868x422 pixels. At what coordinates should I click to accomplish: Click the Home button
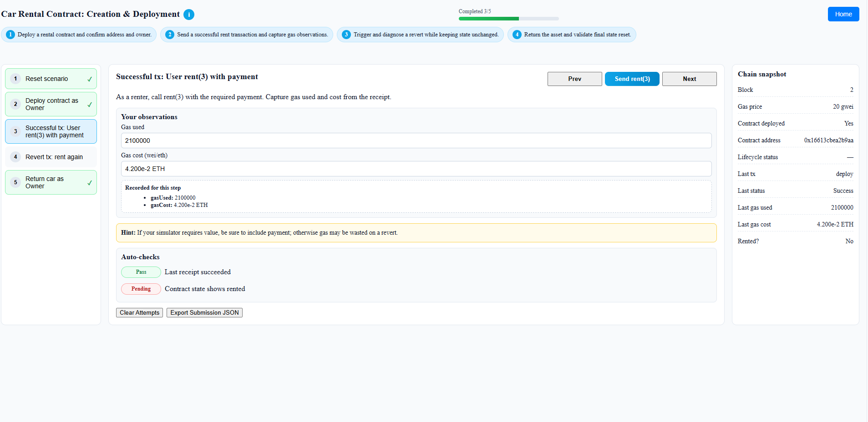[x=843, y=14]
